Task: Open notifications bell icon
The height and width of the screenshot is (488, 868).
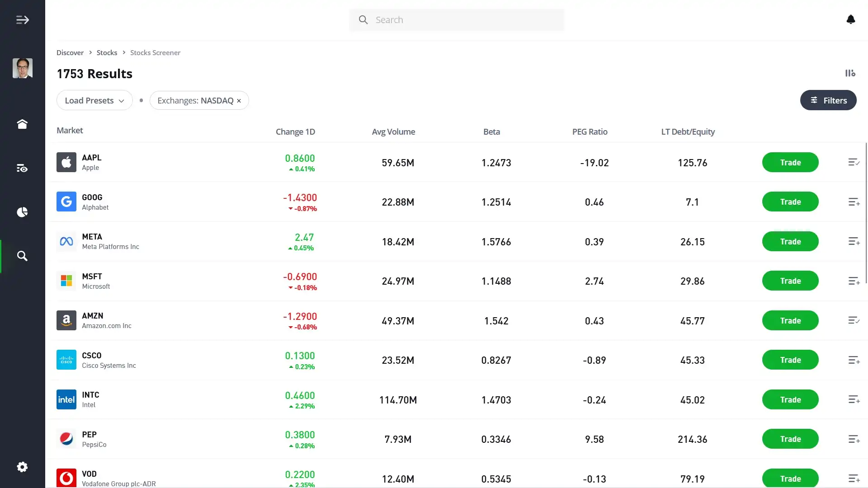Action: click(x=850, y=19)
